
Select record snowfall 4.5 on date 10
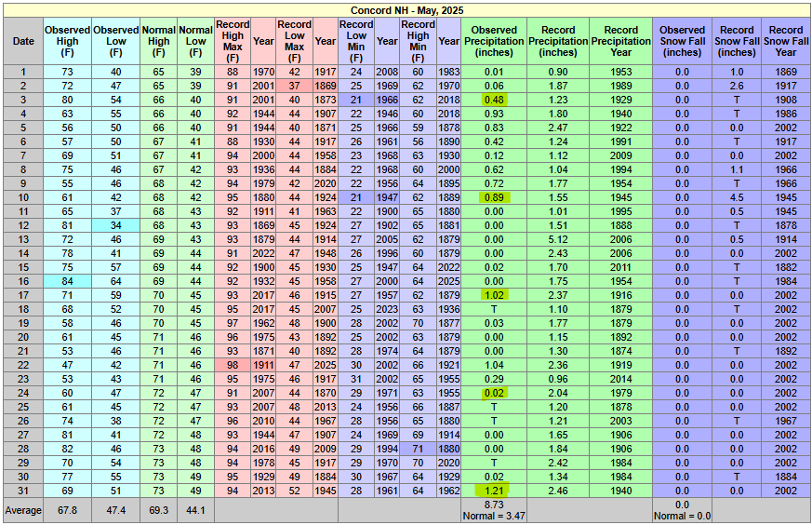(737, 197)
